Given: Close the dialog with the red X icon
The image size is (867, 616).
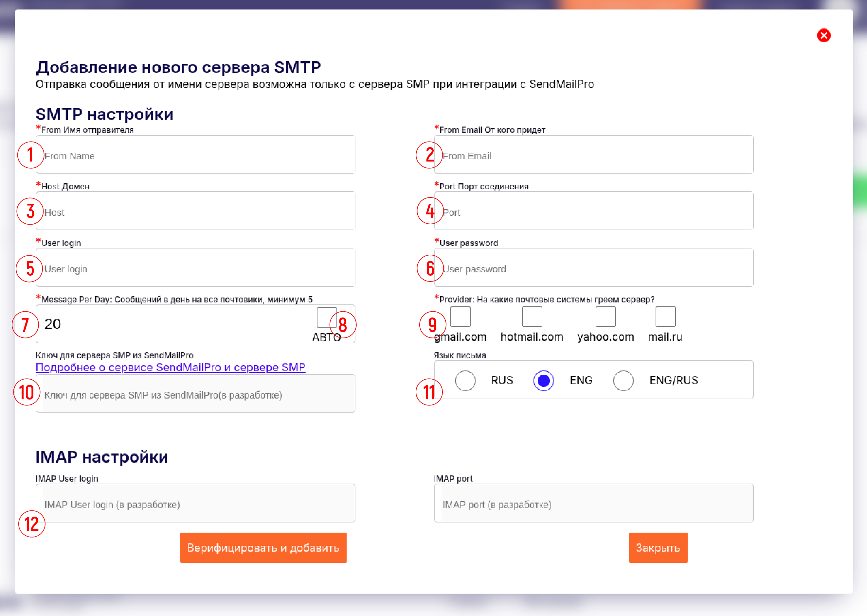Looking at the screenshot, I should 823,36.
